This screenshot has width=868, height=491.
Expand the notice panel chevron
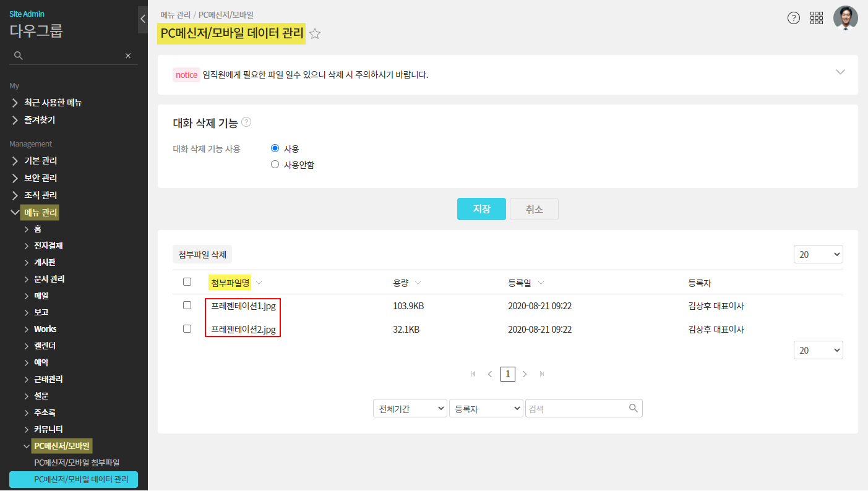pyautogui.click(x=840, y=72)
